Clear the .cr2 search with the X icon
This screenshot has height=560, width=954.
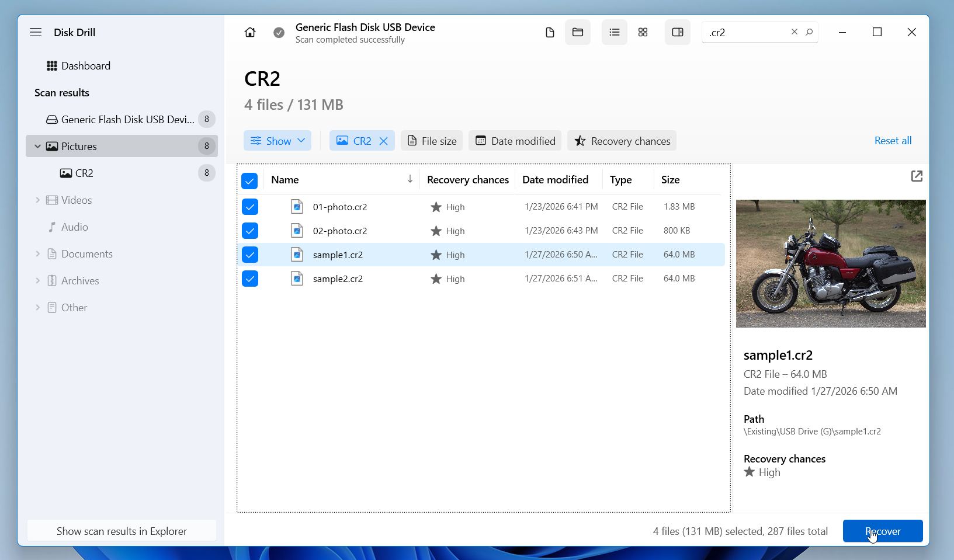pyautogui.click(x=795, y=32)
